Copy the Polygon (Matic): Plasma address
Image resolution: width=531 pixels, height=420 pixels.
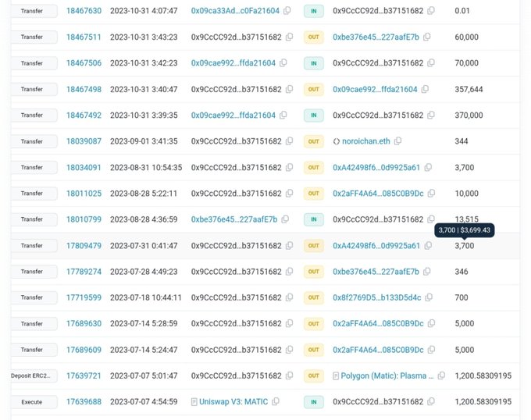click(x=441, y=376)
